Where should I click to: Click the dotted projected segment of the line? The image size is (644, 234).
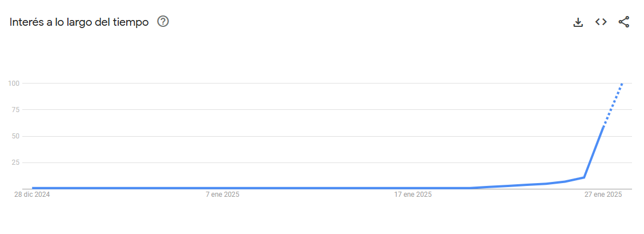[x=613, y=105]
